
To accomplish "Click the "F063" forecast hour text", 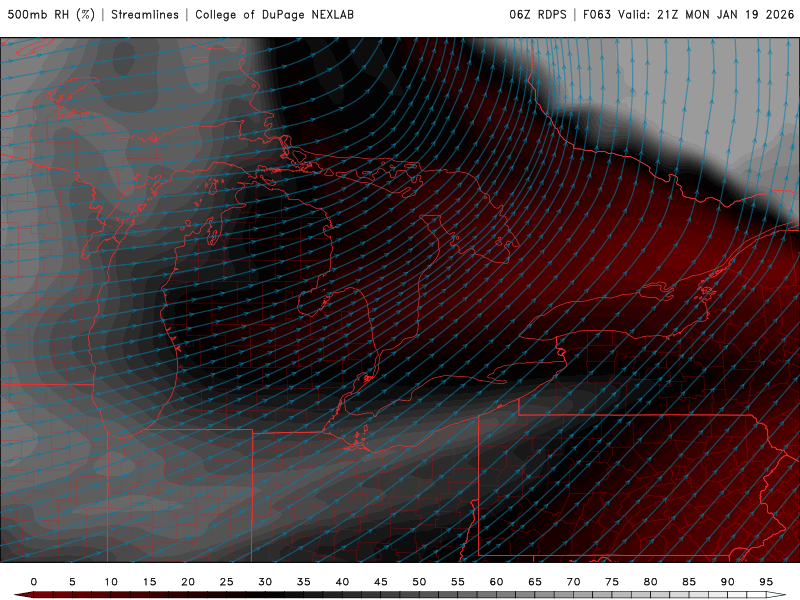I will point(597,15).
